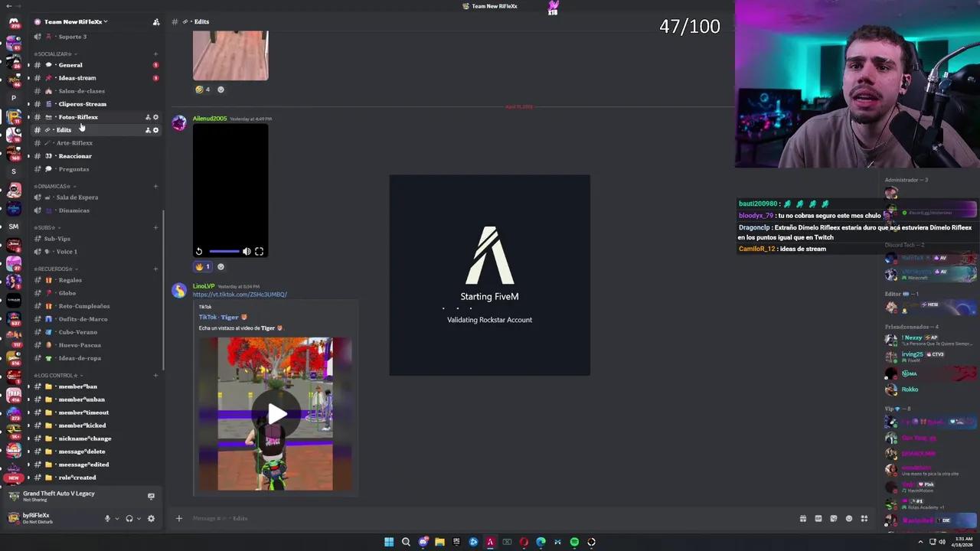
Task: Mute your microphone in the voice controls
Action: click(x=107, y=518)
